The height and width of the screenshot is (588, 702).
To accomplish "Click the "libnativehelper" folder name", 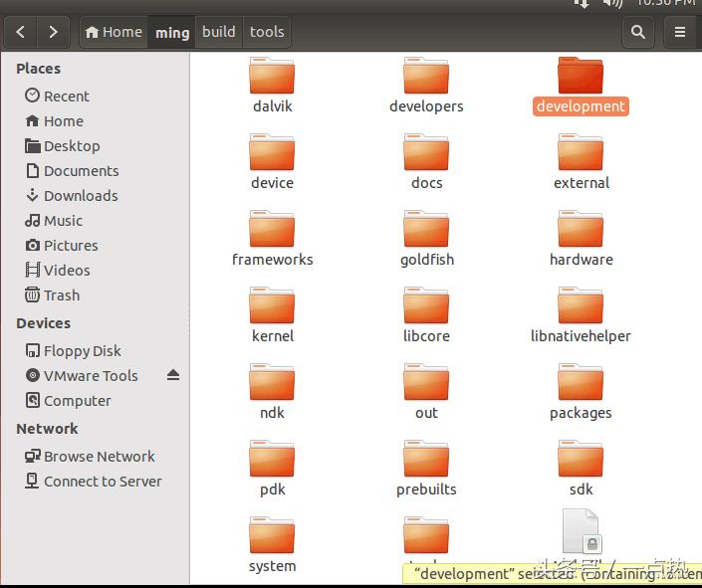I will click(581, 336).
